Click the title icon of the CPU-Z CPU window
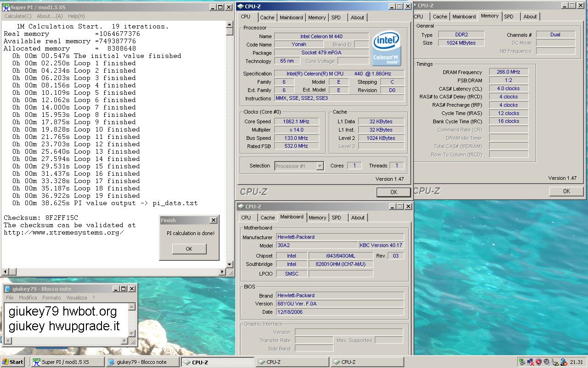This screenshot has height=368, width=588. [x=241, y=6]
